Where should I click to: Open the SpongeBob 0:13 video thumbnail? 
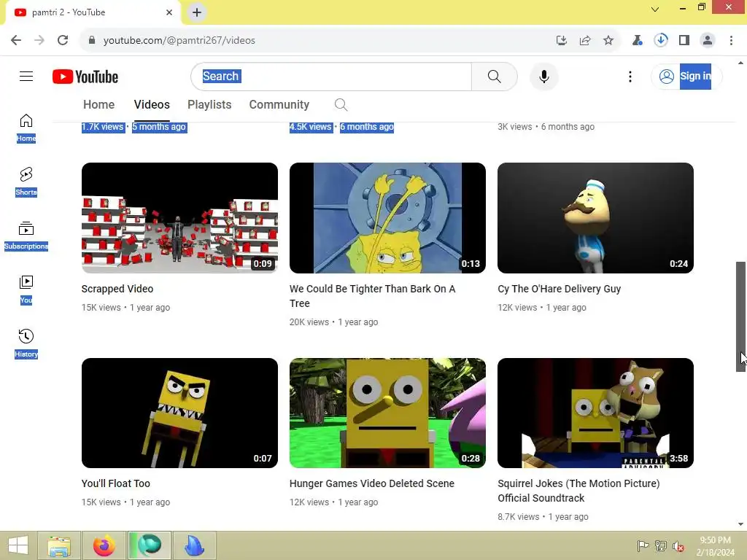[x=387, y=217]
